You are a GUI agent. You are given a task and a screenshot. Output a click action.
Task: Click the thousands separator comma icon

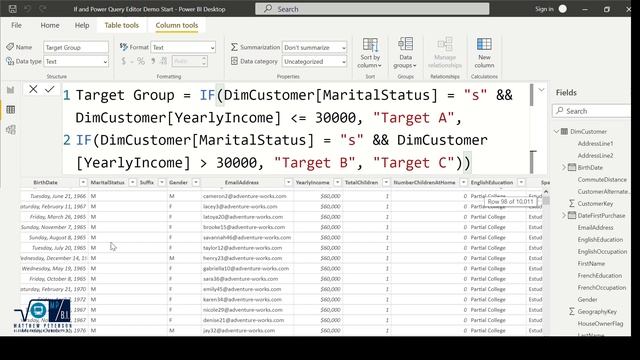(x=153, y=61)
